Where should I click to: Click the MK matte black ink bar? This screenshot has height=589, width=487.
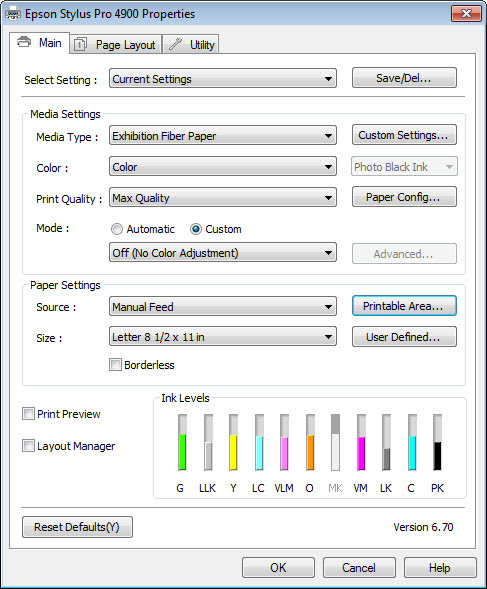pos(336,442)
